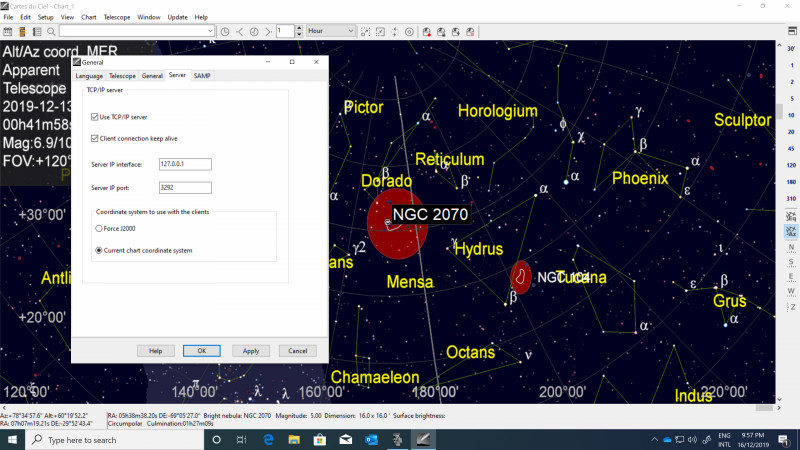Click the OK button in General dialog

pos(201,351)
